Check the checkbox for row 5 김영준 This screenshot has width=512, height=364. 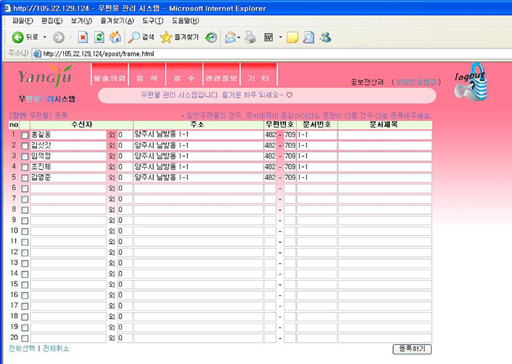click(25, 178)
